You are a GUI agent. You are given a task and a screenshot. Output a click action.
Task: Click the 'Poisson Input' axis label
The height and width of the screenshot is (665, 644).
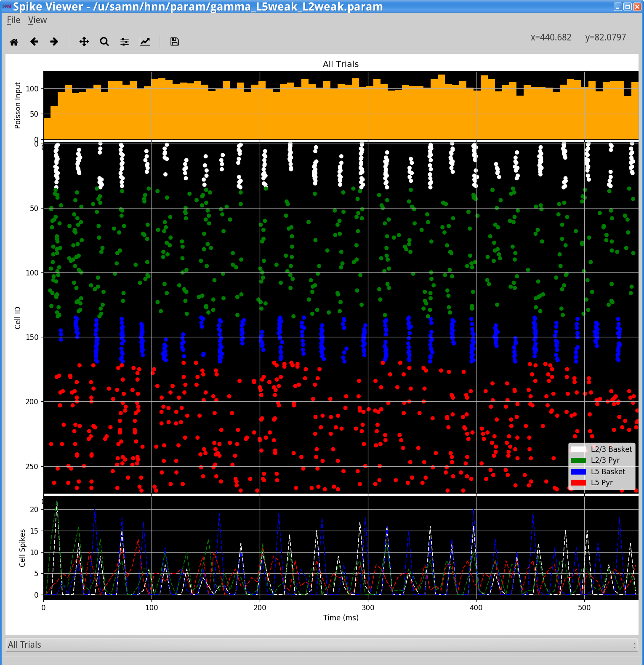[18, 105]
